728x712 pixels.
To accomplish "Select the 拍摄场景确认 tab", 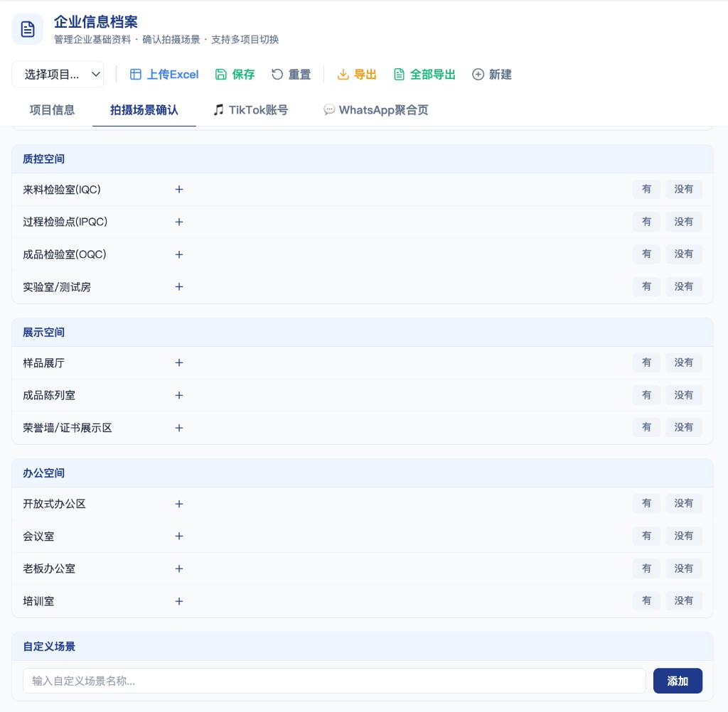I will (144, 110).
